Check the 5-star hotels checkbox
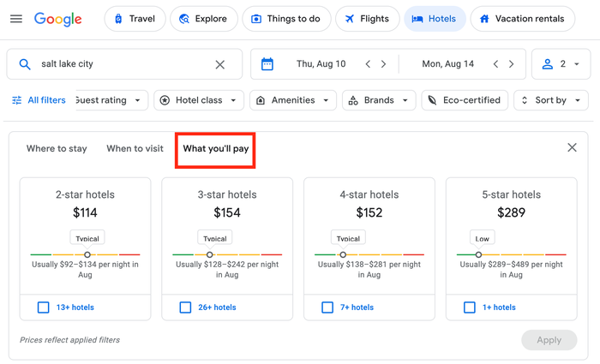Viewport: 600px width, 364px height. (x=470, y=307)
